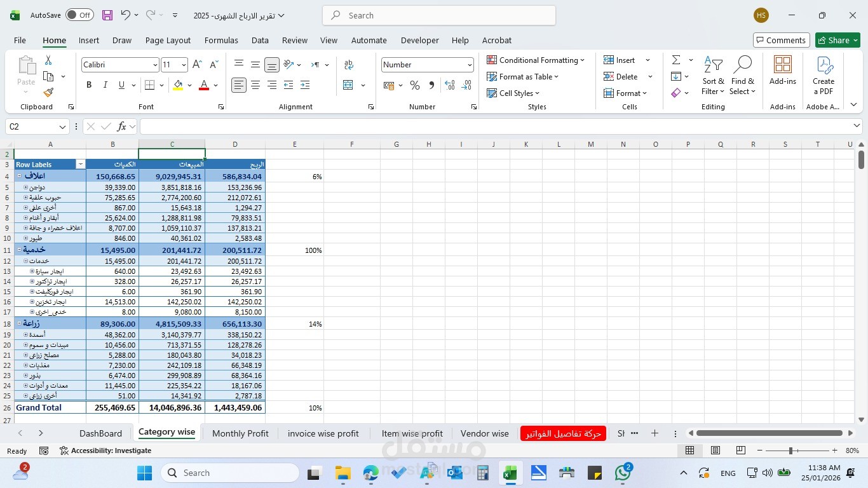Click the Decrease Indent icon
Screen dimensions: 868x488
[288, 85]
